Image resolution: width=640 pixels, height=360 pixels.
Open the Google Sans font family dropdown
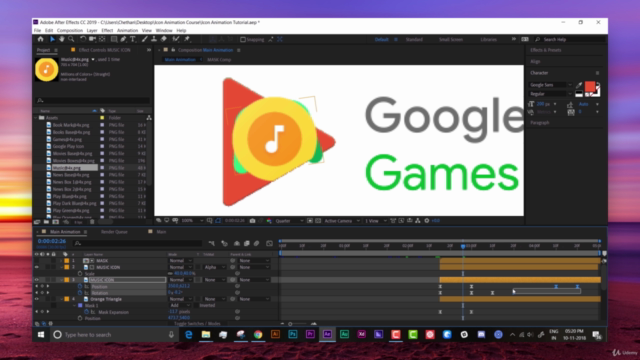550,85
